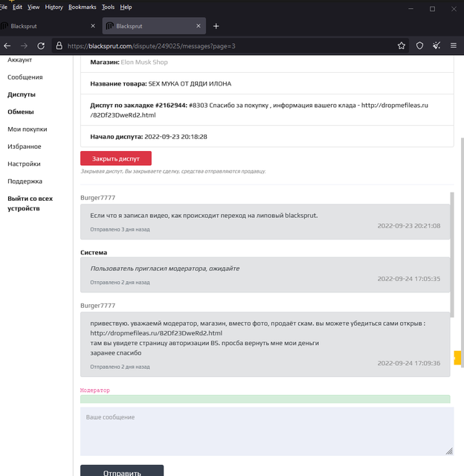Image resolution: width=464 pixels, height=476 pixels.
Task: Maximize the browser window
Action: pyautogui.click(x=432, y=9)
